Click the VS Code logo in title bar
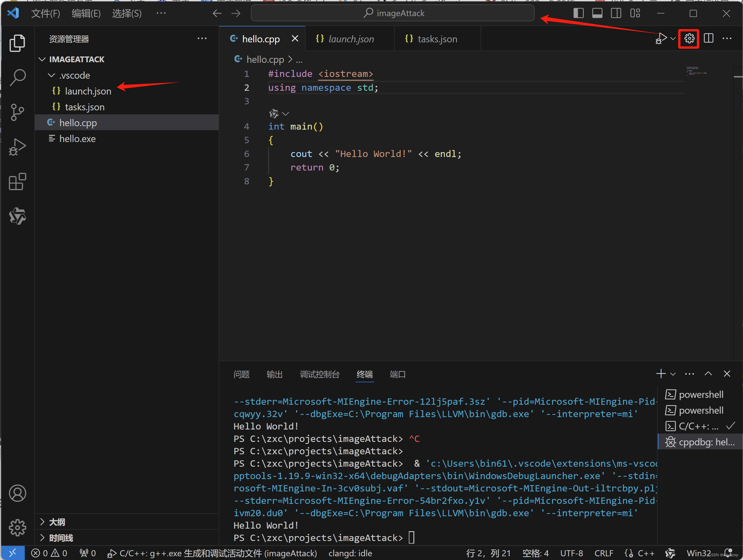 [13, 13]
